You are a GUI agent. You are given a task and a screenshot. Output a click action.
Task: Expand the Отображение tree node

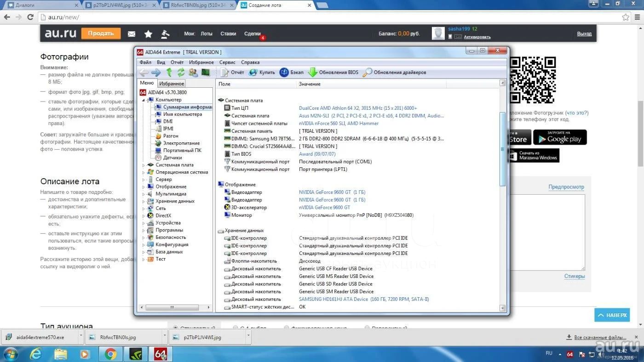tap(143, 187)
